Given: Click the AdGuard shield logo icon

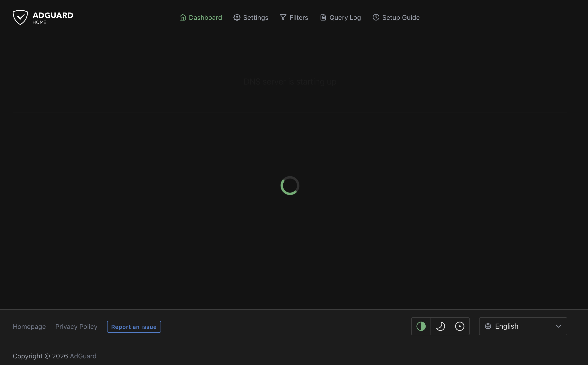Looking at the screenshot, I should (20, 17).
